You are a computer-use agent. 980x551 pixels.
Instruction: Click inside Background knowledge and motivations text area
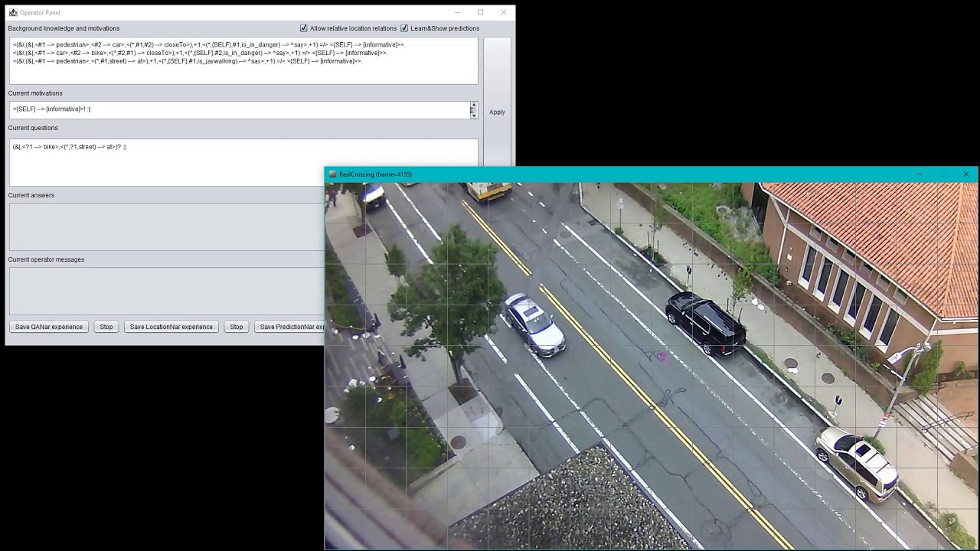(243, 60)
